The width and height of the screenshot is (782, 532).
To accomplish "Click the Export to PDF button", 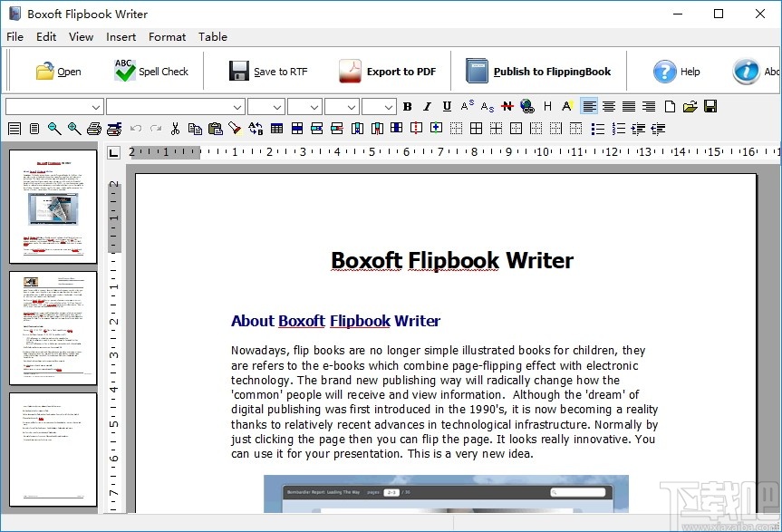I will pos(390,70).
